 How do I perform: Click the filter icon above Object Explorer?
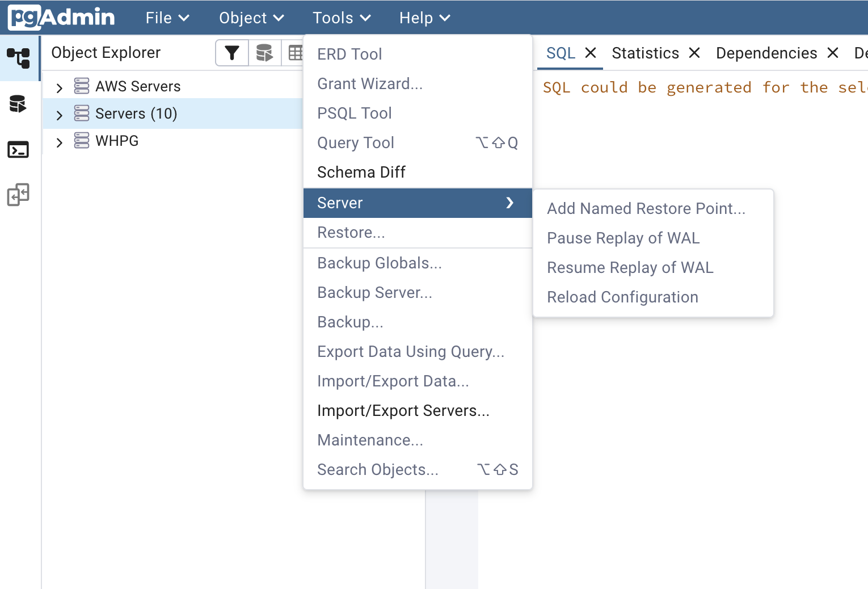(x=231, y=52)
